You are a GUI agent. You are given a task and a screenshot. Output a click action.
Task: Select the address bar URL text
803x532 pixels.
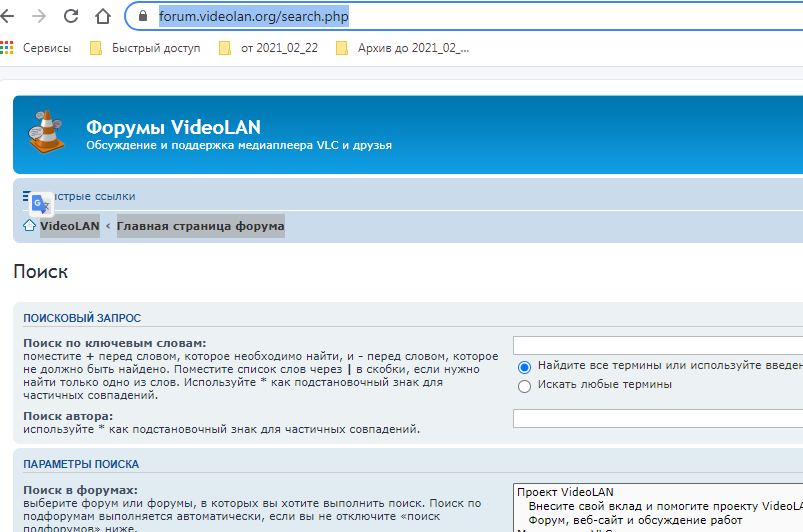point(253,16)
